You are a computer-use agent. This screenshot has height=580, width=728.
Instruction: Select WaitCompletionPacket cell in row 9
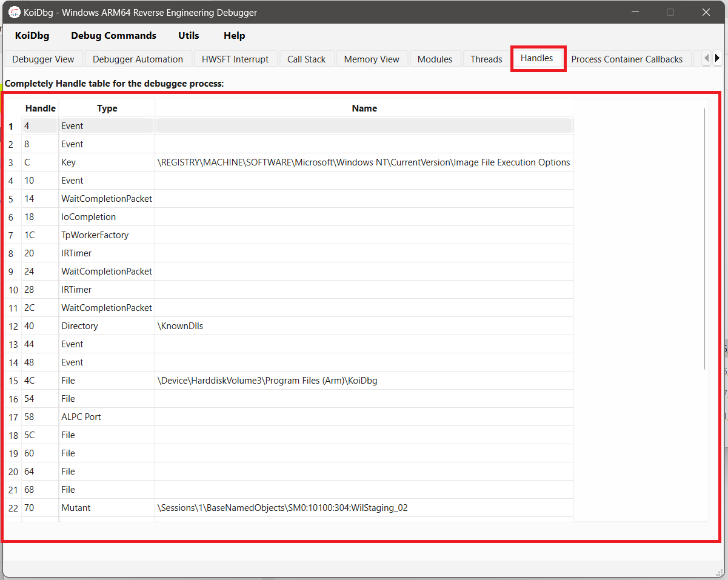(x=107, y=272)
